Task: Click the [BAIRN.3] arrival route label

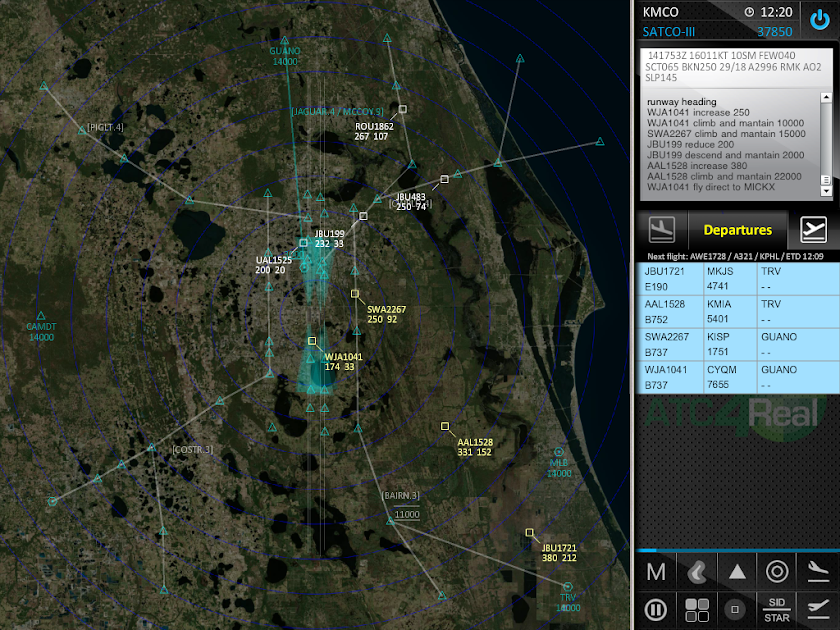Action: [401, 496]
